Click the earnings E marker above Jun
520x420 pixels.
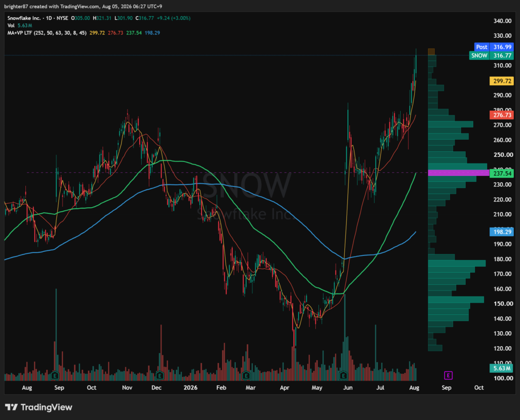click(x=344, y=375)
